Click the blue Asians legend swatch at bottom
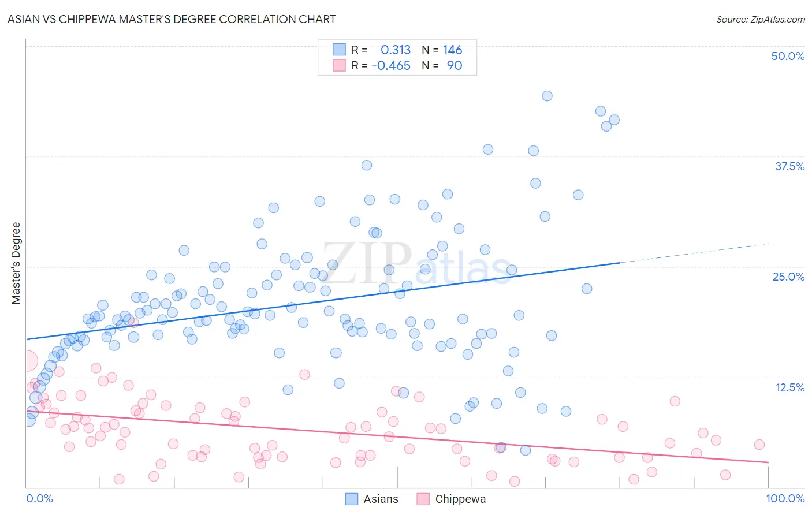This screenshot has height=515, width=812. (x=352, y=499)
